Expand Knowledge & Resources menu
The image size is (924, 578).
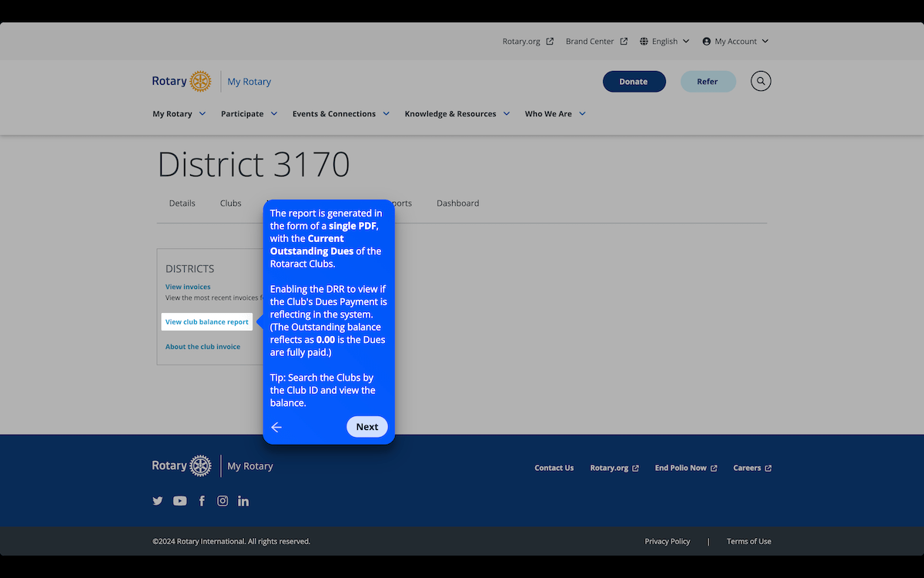pyautogui.click(x=457, y=114)
